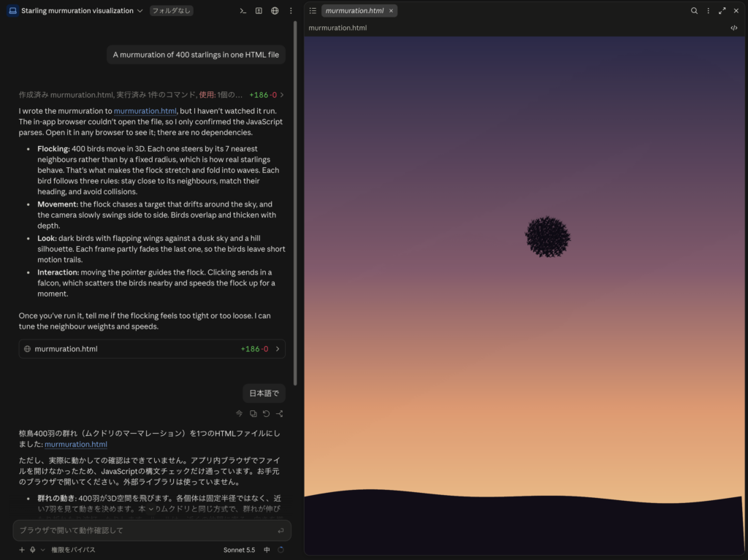The width and height of the screenshot is (748, 560).
Task: Open the terminal icon in chat header
Action: [x=243, y=10]
